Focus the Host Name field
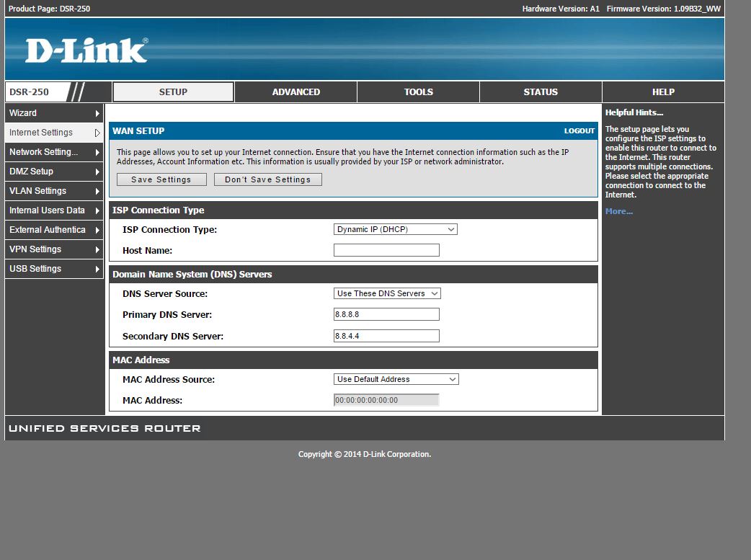751x560 pixels. (386, 250)
